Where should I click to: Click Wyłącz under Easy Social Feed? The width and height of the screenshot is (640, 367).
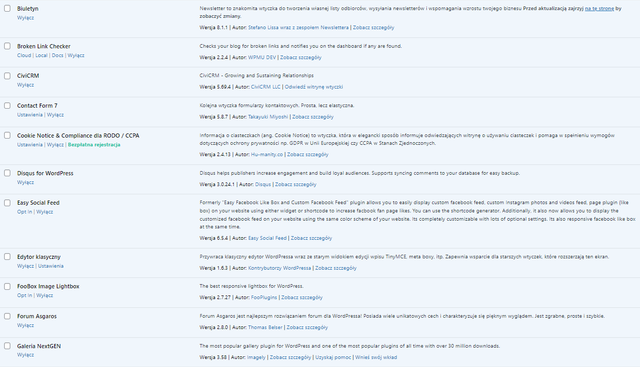click(45, 212)
